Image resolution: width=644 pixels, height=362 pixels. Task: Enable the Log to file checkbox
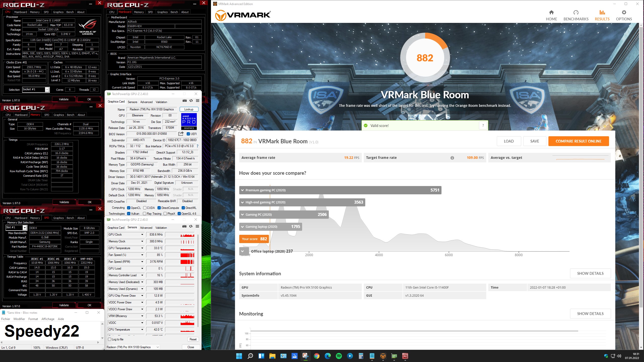pyautogui.click(x=109, y=339)
